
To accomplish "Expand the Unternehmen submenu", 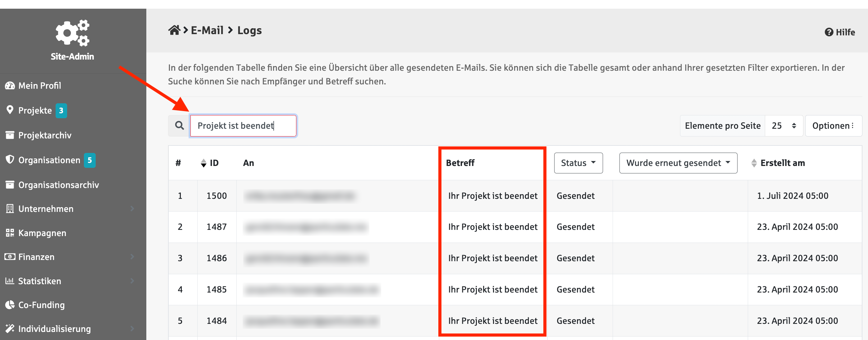I will [132, 209].
